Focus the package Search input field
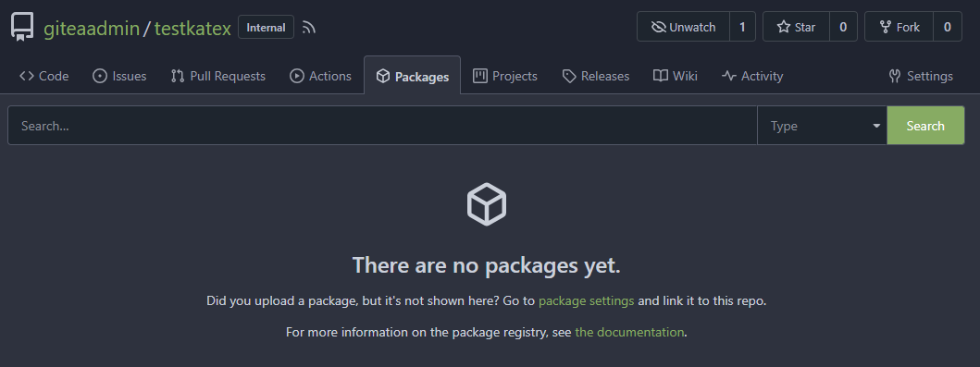Viewport: 980px width, 367px height. coord(382,126)
